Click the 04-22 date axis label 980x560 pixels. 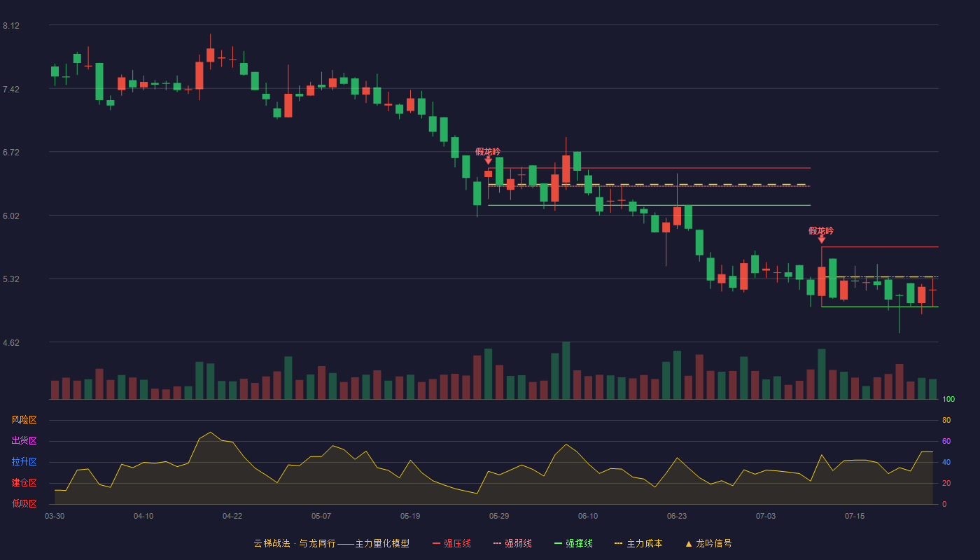tap(232, 516)
